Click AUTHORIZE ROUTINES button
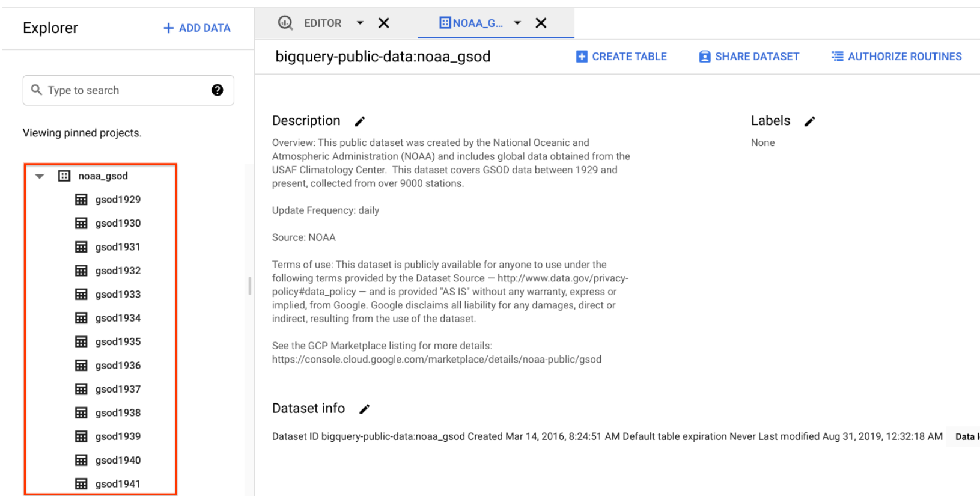 (896, 57)
